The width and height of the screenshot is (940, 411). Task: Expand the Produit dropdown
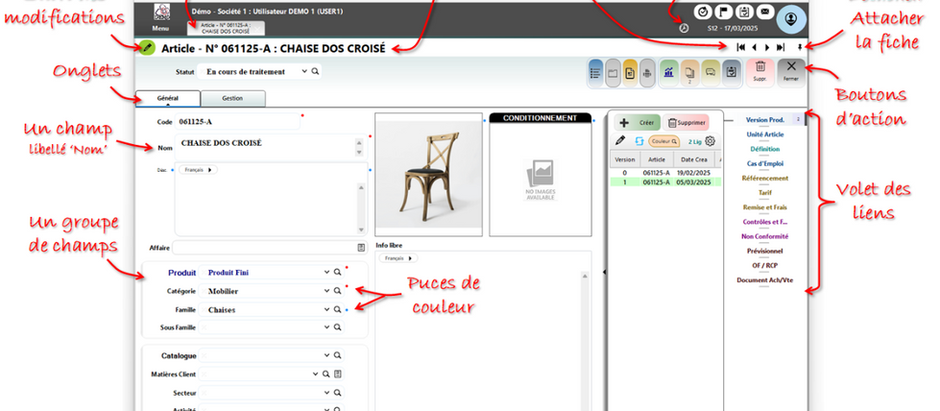pos(327,273)
